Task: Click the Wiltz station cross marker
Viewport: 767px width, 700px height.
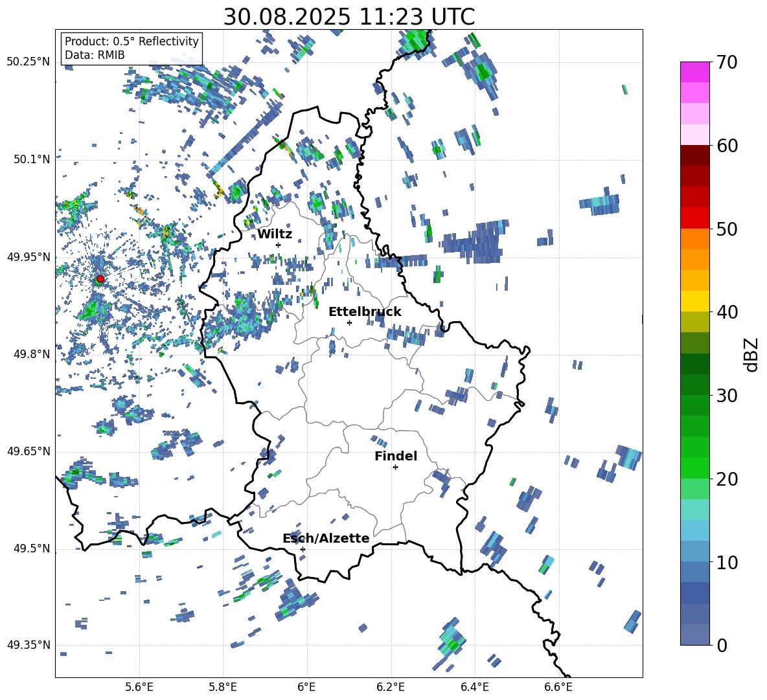Action: pos(279,245)
